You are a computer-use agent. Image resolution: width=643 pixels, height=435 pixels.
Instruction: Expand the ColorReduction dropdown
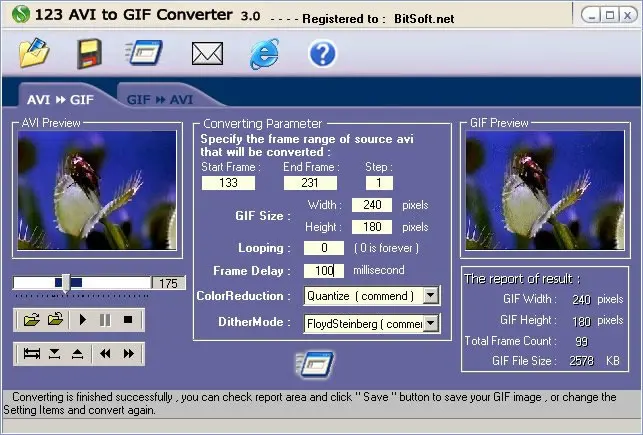coord(430,296)
